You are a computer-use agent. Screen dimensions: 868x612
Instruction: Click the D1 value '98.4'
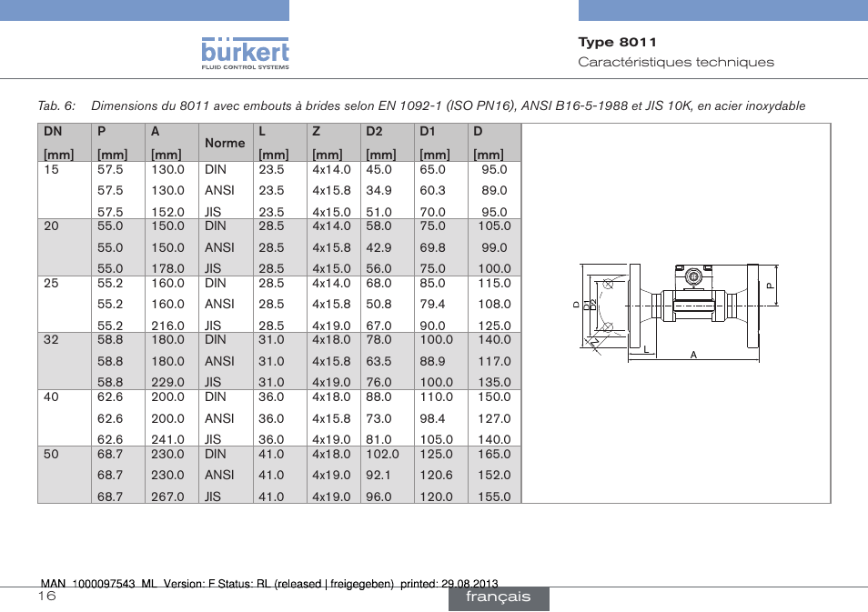pyautogui.click(x=432, y=418)
